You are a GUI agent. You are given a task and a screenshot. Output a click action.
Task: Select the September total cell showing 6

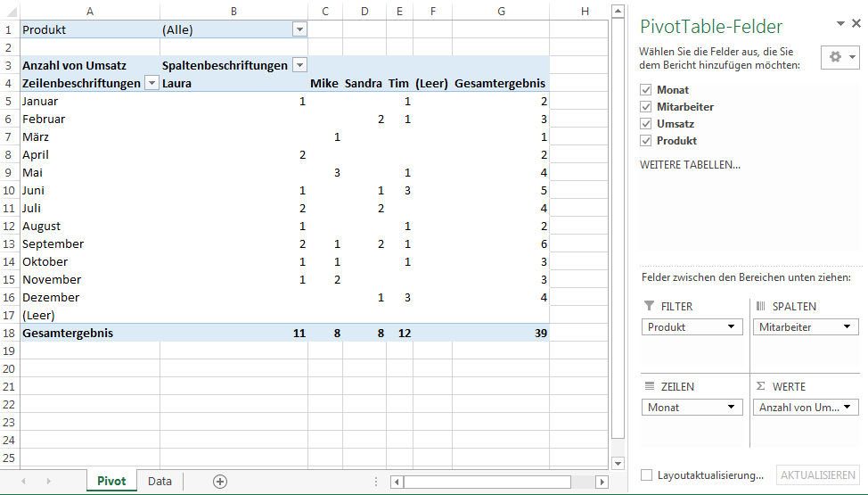(x=501, y=243)
